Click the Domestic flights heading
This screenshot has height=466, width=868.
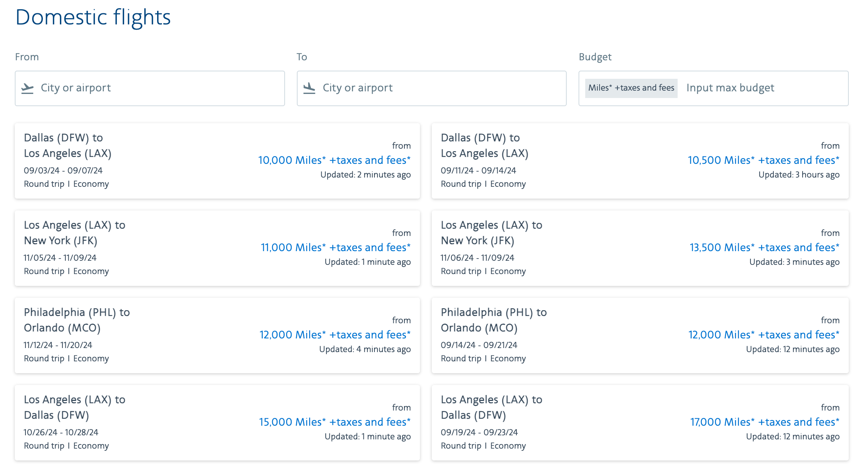click(93, 17)
